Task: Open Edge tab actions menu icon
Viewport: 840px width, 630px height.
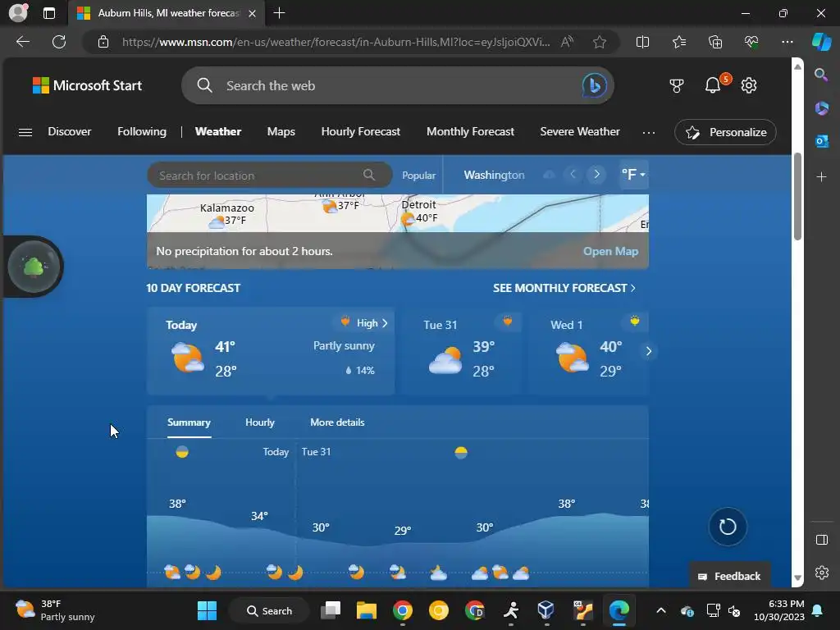Action: 48,13
